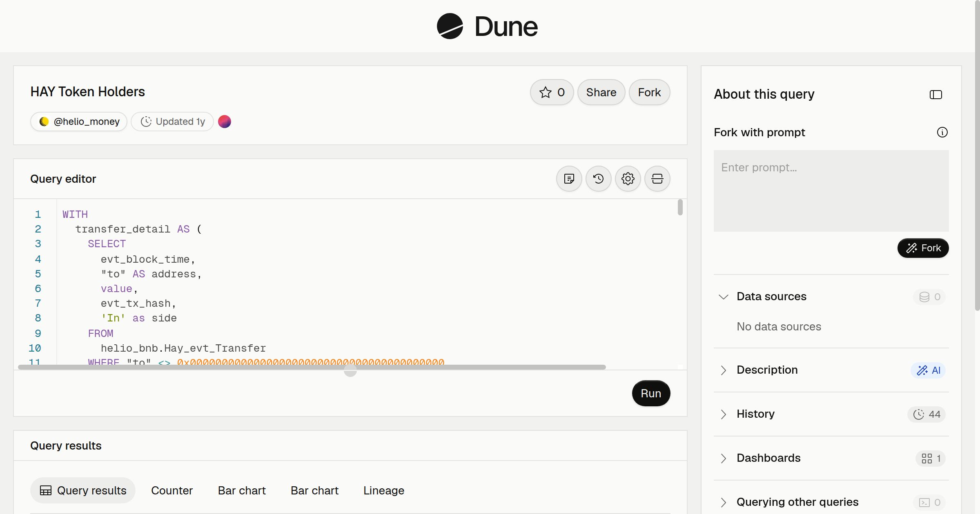Viewport: 980px width, 514px height.
Task: Click the Dashboards count badge showing 1
Action: tap(931, 458)
